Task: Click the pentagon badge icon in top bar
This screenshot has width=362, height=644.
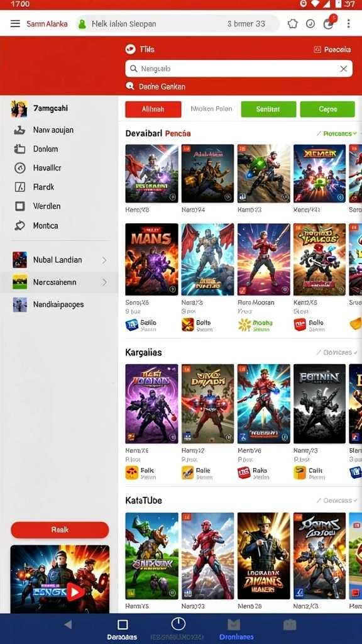Action: [292, 23]
